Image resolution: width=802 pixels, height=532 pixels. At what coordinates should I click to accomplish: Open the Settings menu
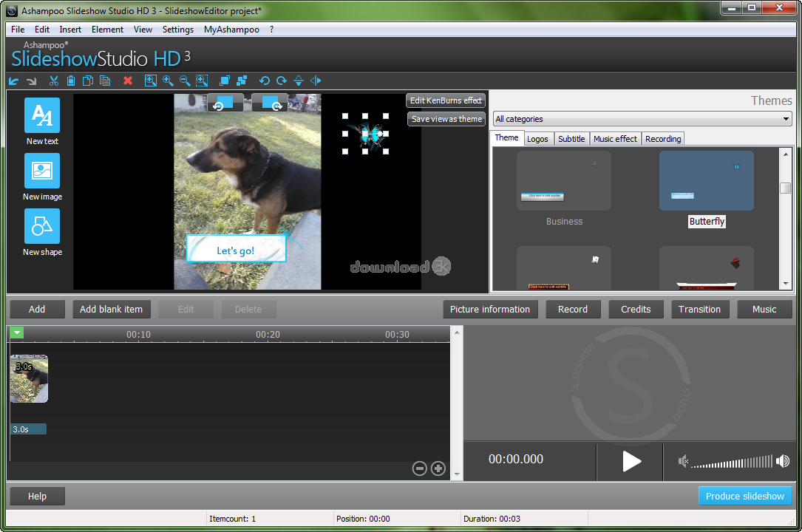click(x=178, y=30)
